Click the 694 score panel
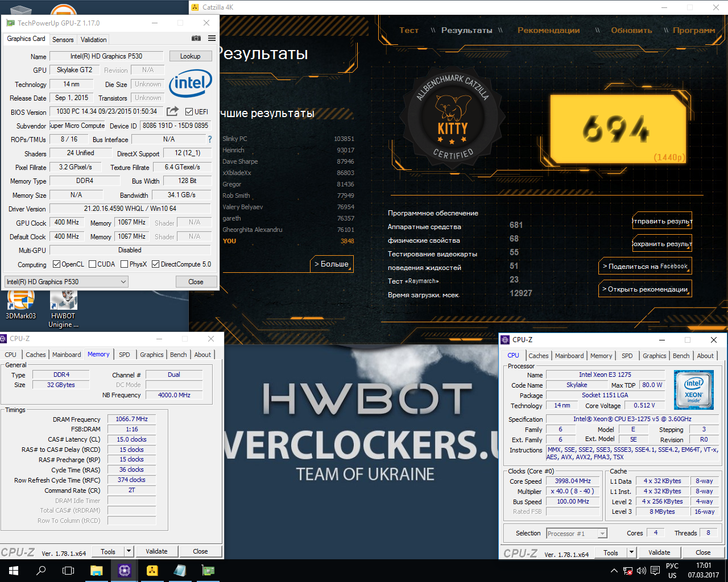 coord(618,129)
